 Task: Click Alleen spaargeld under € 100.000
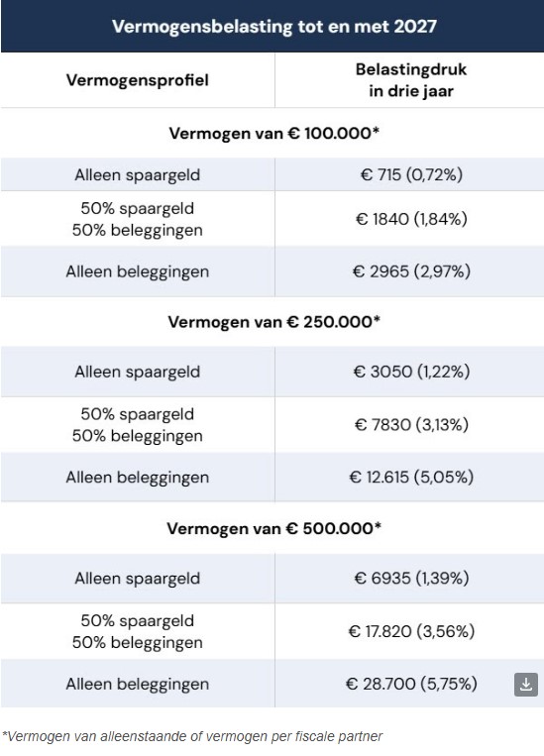click(138, 174)
